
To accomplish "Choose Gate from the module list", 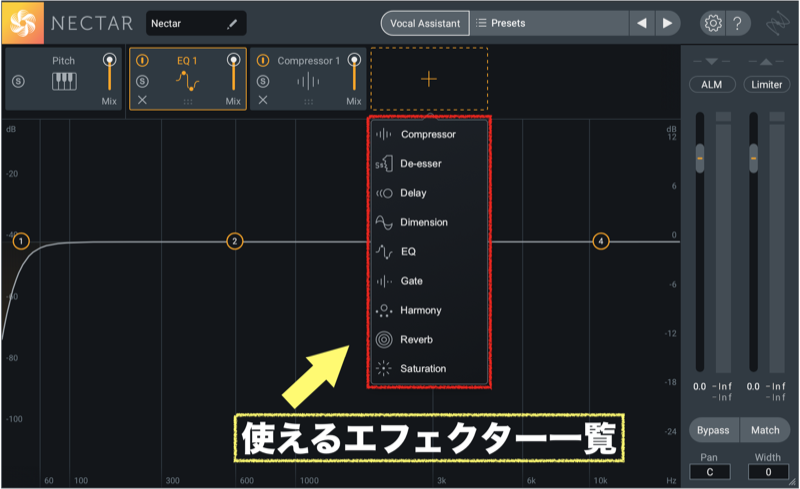I will coord(429,281).
